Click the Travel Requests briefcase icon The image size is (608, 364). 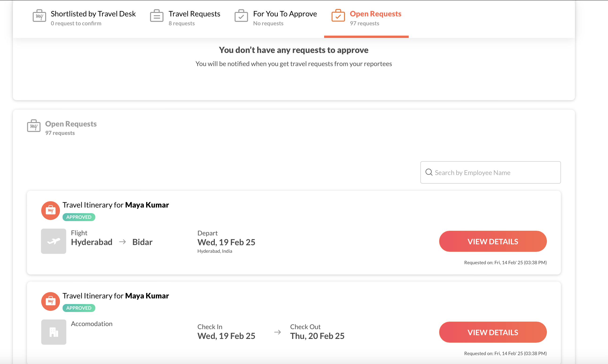(156, 16)
